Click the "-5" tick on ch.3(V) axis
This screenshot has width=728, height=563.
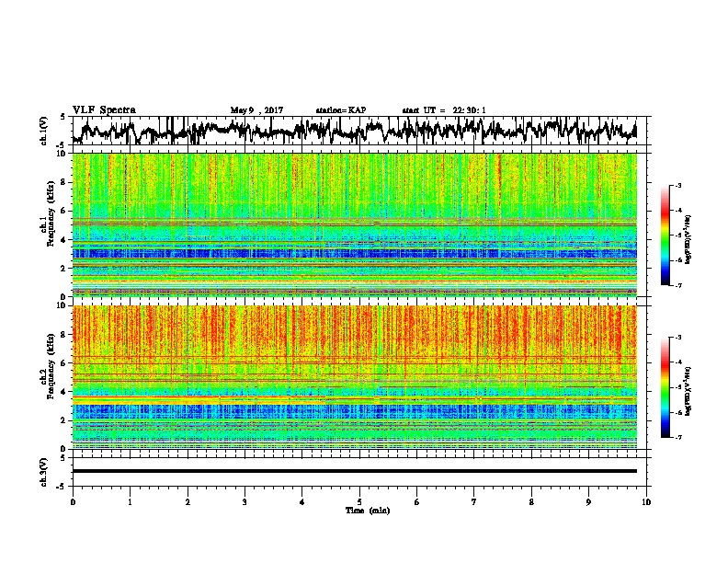[63, 487]
